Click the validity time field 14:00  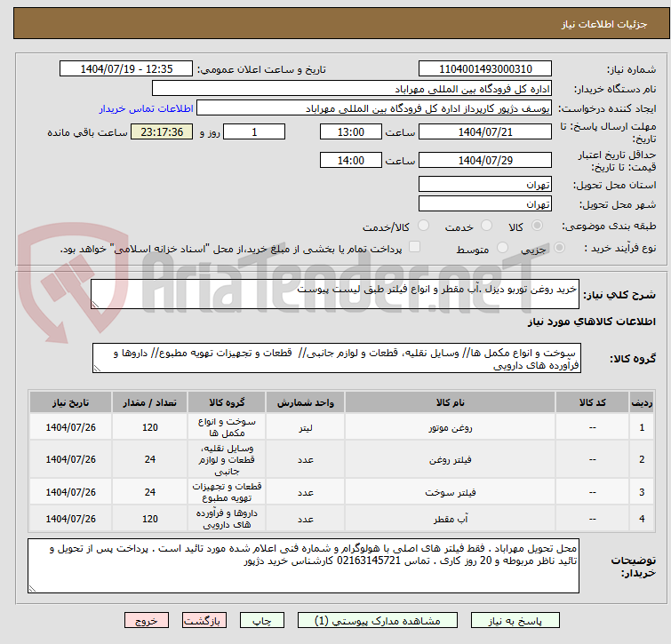tap(350, 161)
